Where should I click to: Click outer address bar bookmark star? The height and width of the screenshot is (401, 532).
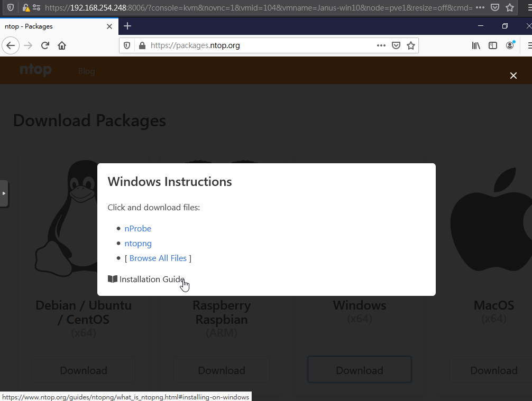click(x=510, y=7)
